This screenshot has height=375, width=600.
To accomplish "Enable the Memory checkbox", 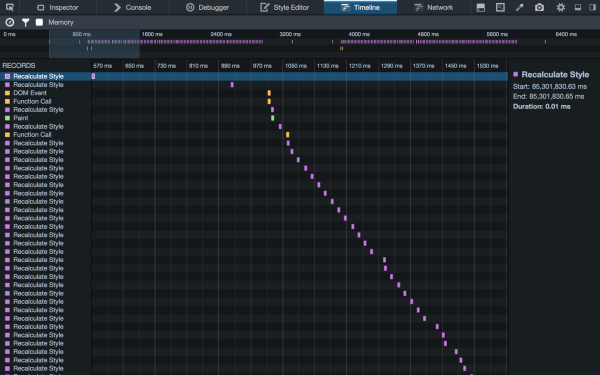I will 39,23.
